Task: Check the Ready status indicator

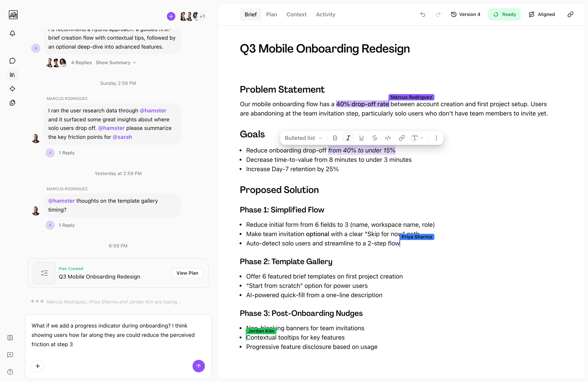Action: click(x=504, y=14)
